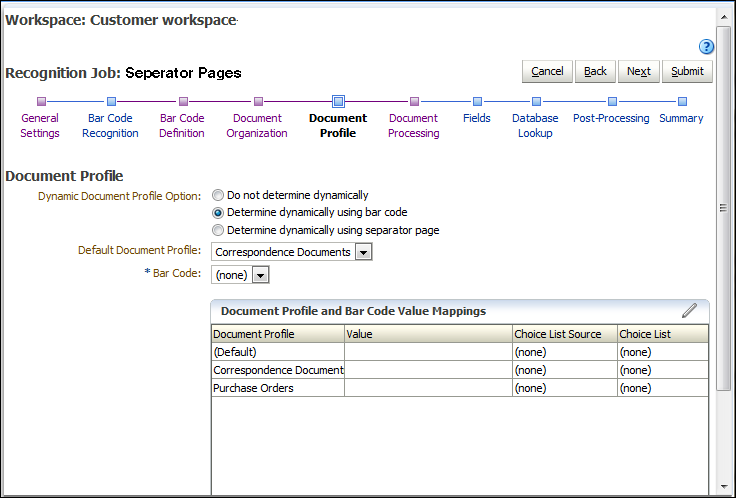
Task: Click Choice List cell for Correspondence Document
Action: 663,370
